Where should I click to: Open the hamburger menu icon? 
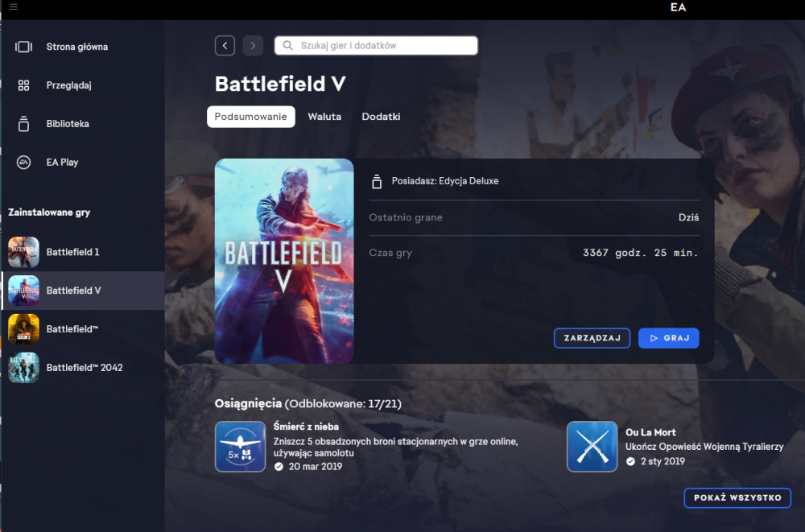[x=14, y=6]
